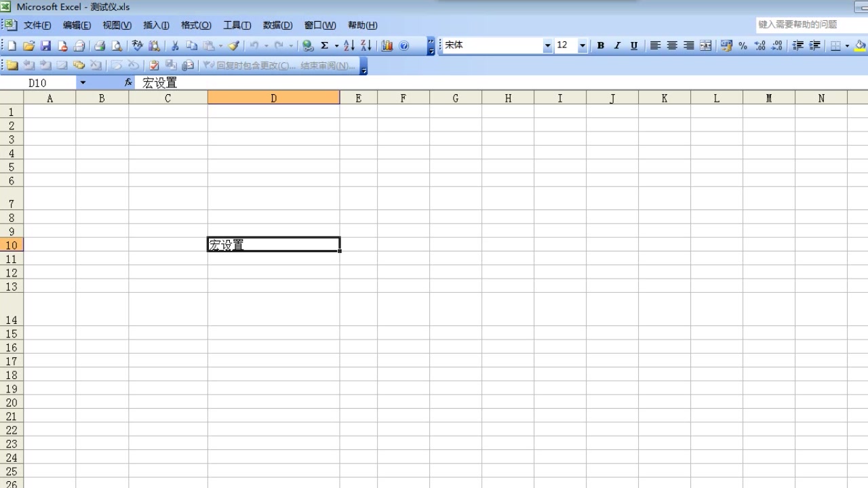The width and height of the screenshot is (868, 488).
Task: Open the 帮助(H) menu
Action: coord(362,25)
